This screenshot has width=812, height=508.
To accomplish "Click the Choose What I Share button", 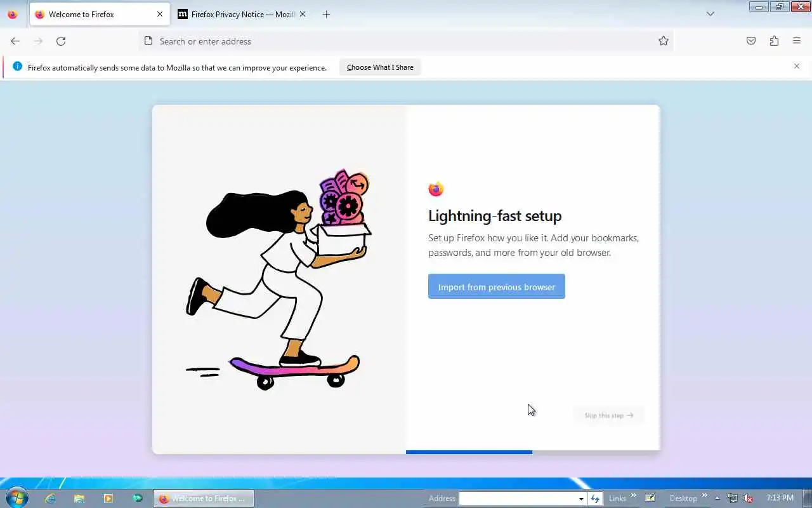I will (x=380, y=67).
